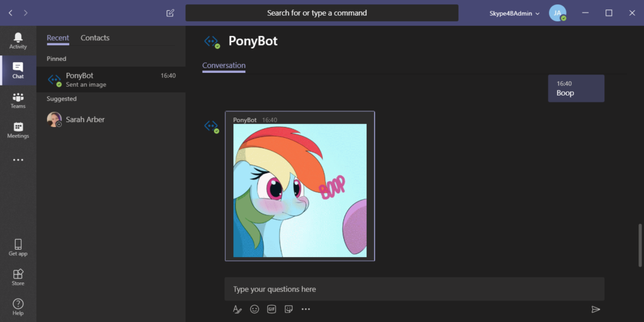Select the sent 'Boop' message

point(576,88)
